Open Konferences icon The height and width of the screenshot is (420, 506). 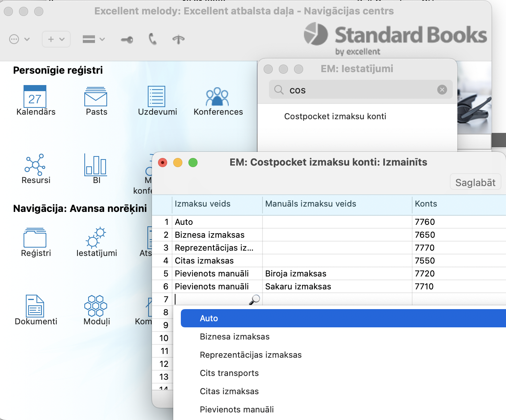(217, 97)
